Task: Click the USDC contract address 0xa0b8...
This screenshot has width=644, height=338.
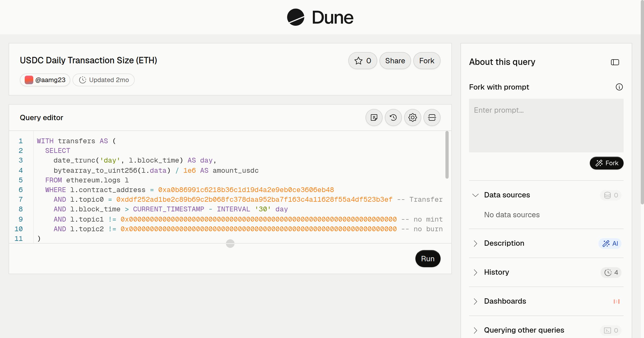Action: click(x=246, y=190)
